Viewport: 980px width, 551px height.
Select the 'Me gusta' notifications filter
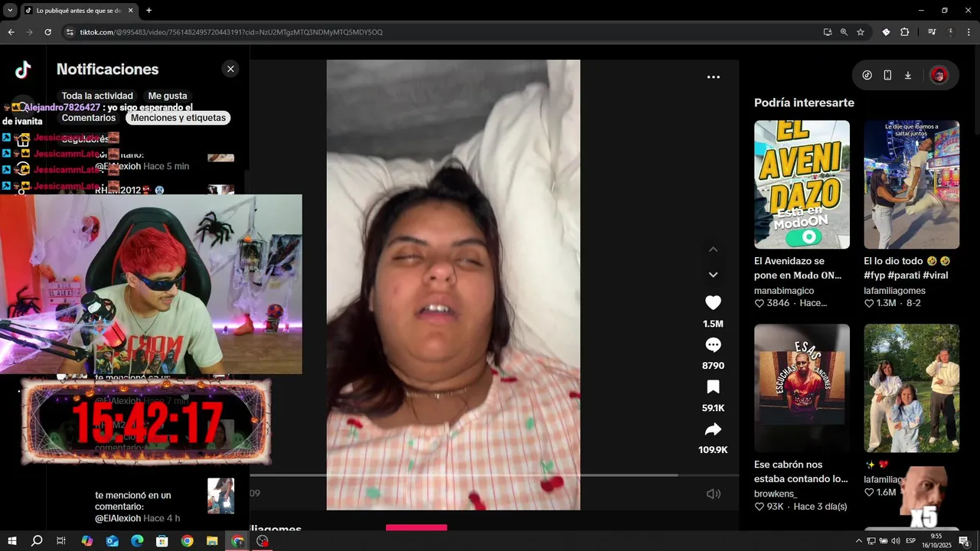(168, 96)
